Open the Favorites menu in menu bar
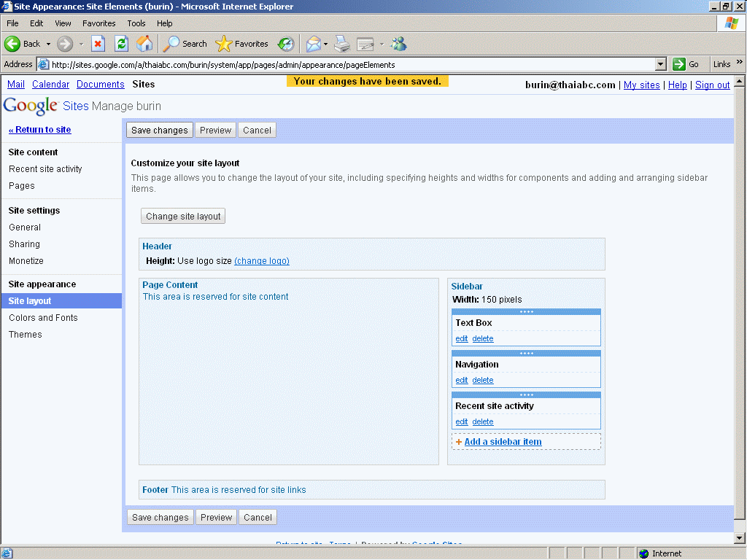This screenshot has width=747, height=560. pyautogui.click(x=98, y=23)
